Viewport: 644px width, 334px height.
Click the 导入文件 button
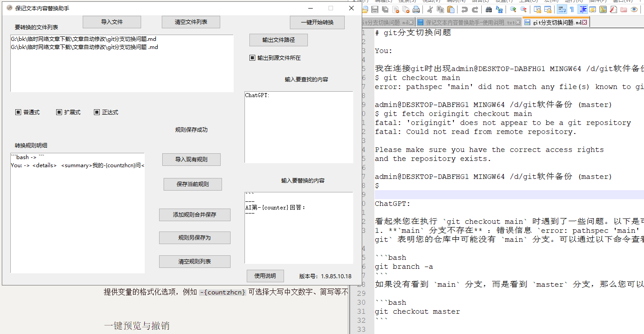[112, 22]
